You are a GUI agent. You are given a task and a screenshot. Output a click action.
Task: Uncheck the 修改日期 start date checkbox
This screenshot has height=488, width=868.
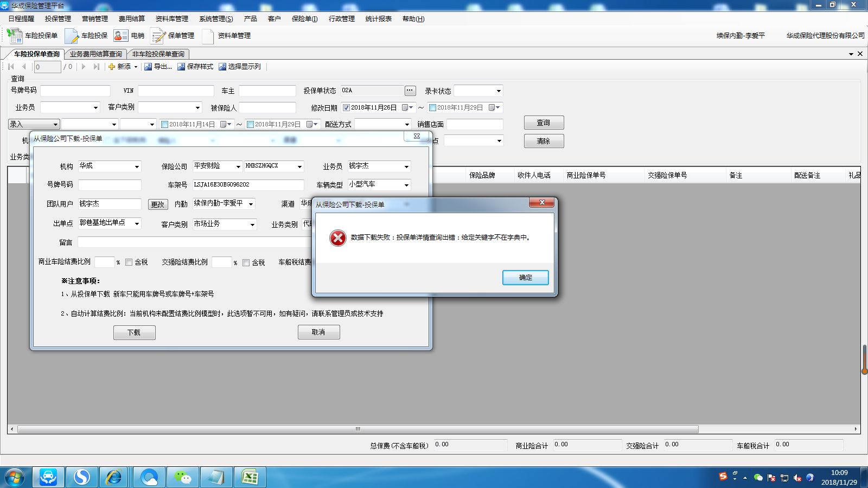(346, 107)
